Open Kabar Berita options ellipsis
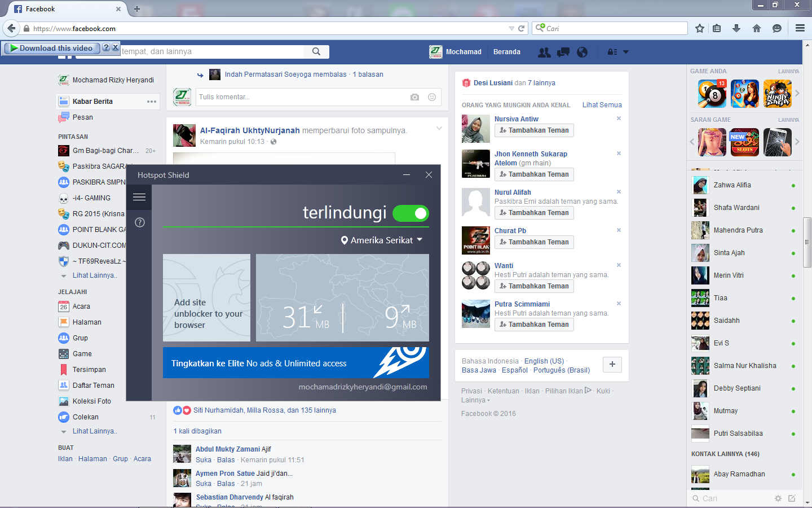This screenshot has height=508, width=812. [152, 102]
